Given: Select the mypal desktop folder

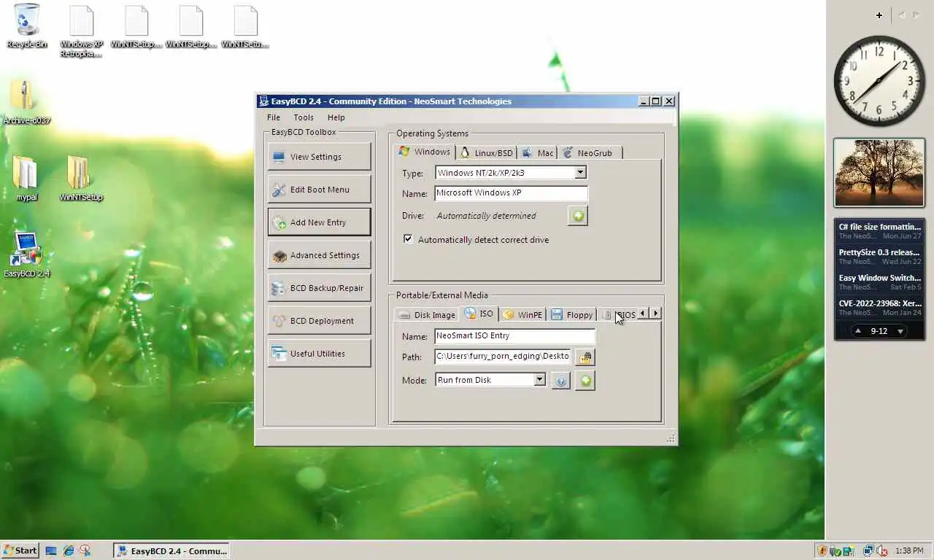Looking at the screenshot, I should pyautogui.click(x=26, y=178).
